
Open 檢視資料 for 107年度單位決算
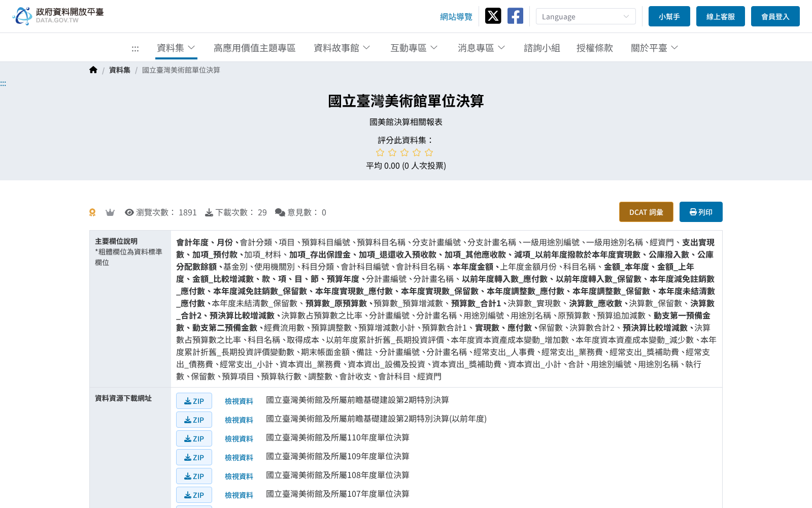(239, 495)
